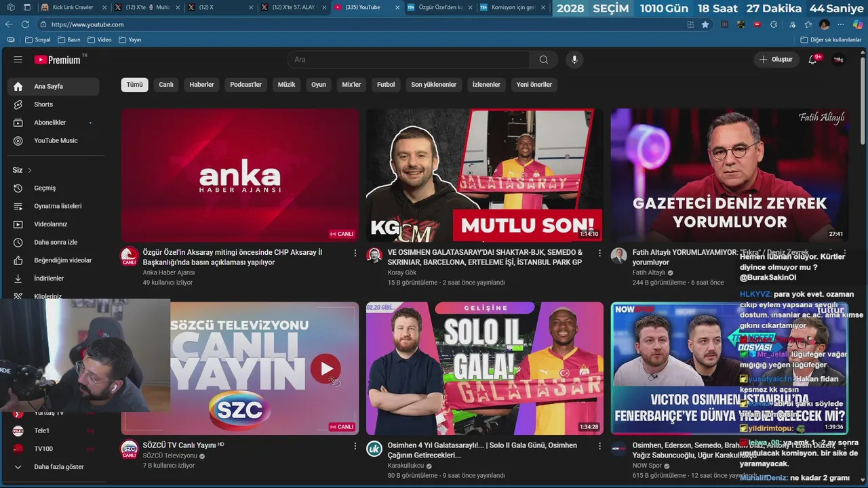Focus the Ara search field
The width and height of the screenshot is (868, 488).
point(408,60)
